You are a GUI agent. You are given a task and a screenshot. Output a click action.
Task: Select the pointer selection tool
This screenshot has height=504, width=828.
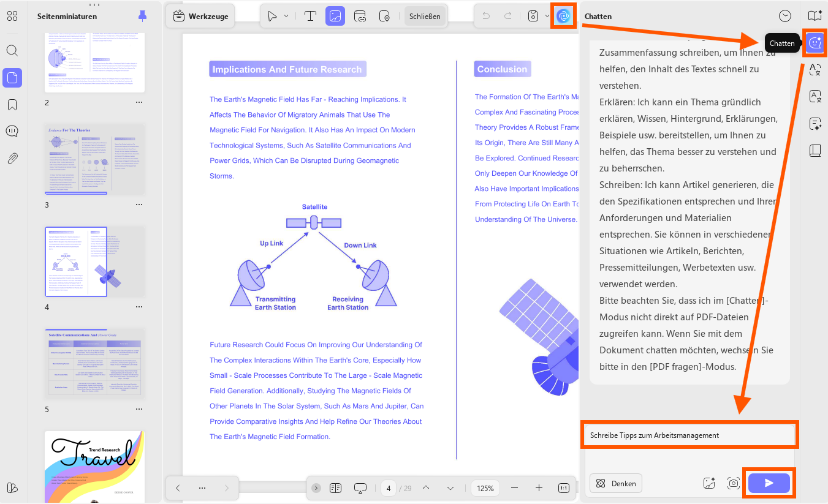[x=272, y=17]
